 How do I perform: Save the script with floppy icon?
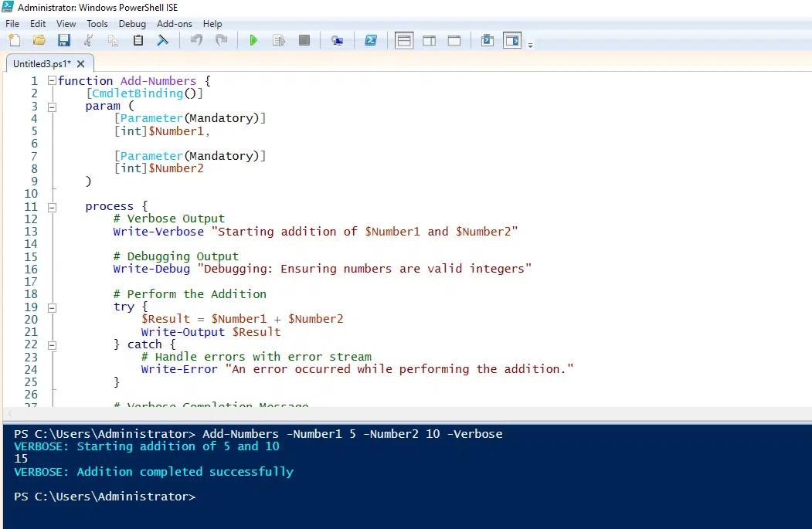pyautogui.click(x=63, y=40)
